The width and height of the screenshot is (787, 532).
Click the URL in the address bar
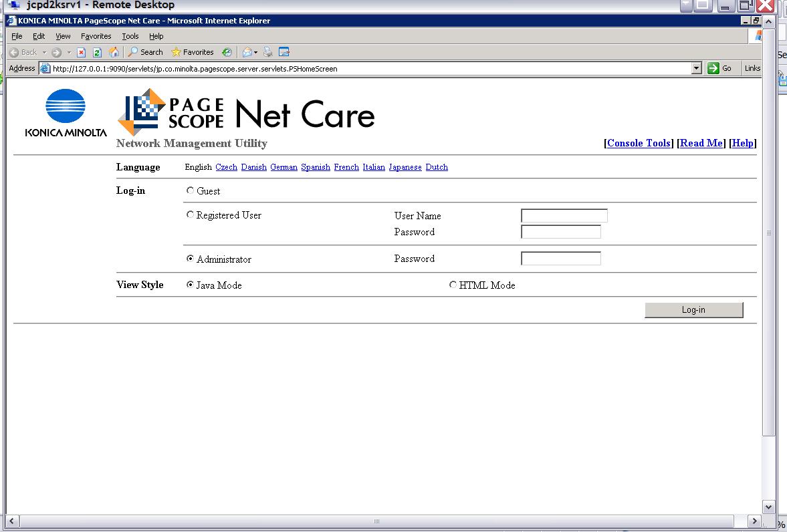[195, 69]
